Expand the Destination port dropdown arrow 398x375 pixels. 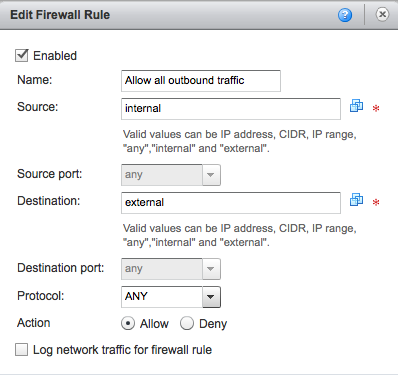point(211,269)
